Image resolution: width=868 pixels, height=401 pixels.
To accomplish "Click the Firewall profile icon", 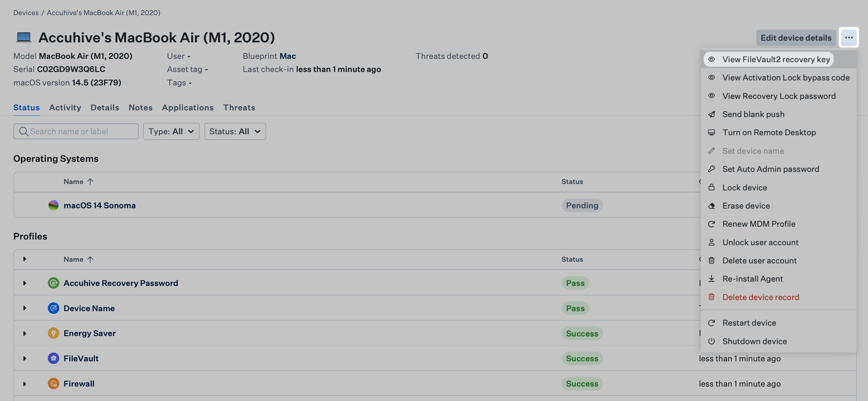I will [x=53, y=384].
